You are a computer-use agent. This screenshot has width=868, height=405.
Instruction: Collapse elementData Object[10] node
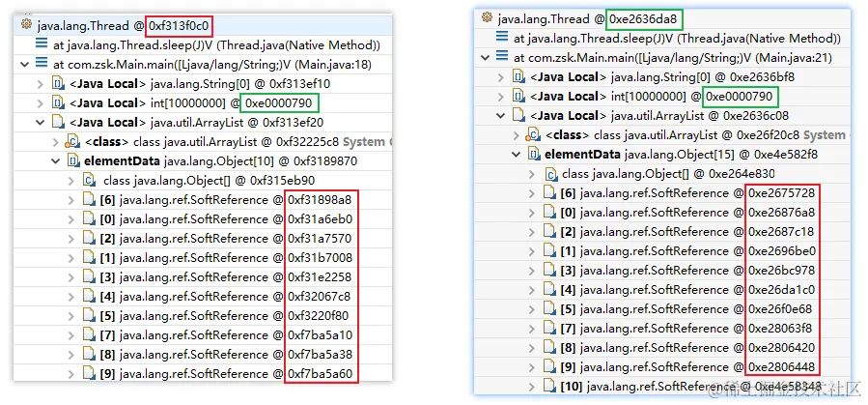(55, 161)
